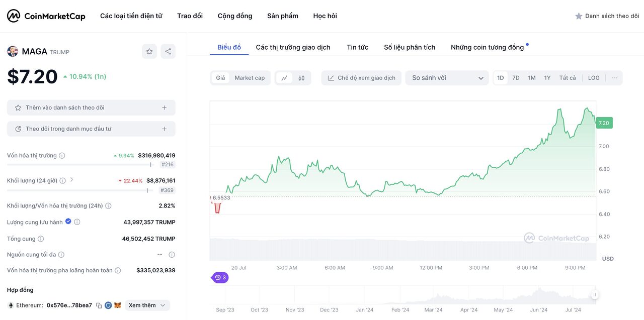Switch to Biểu đồ tab
644x320 pixels.
pos(229,47)
